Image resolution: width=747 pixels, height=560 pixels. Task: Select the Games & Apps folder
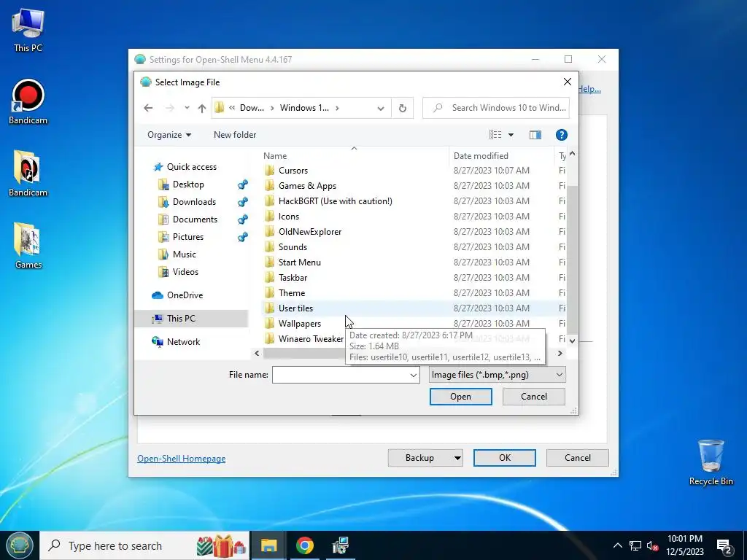click(x=307, y=186)
